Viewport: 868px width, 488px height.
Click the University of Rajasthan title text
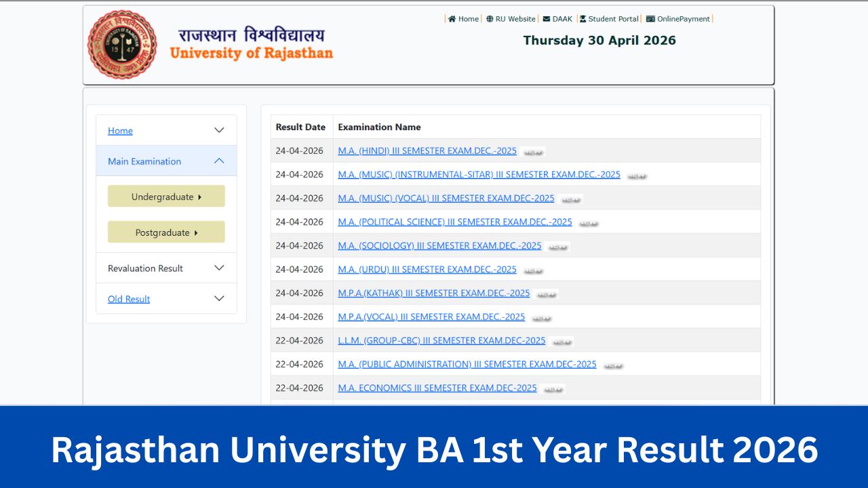point(252,53)
